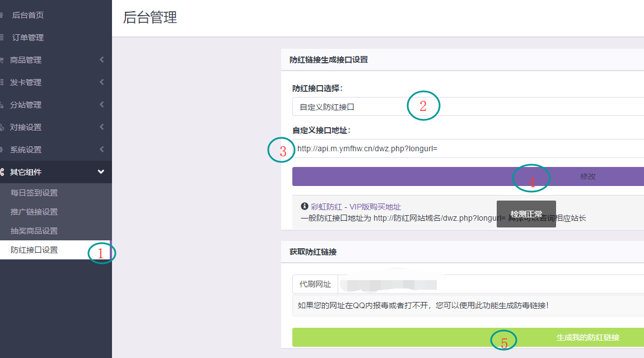The width and height of the screenshot is (644, 358).
Task: Select 抽奖商品设置 in the sidebar
Action: pos(34,231)
